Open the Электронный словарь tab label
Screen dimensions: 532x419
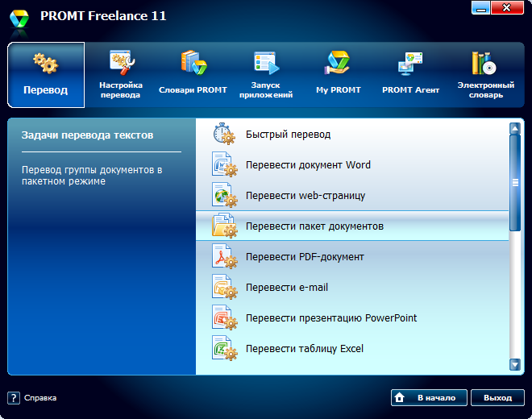(485, 90)
